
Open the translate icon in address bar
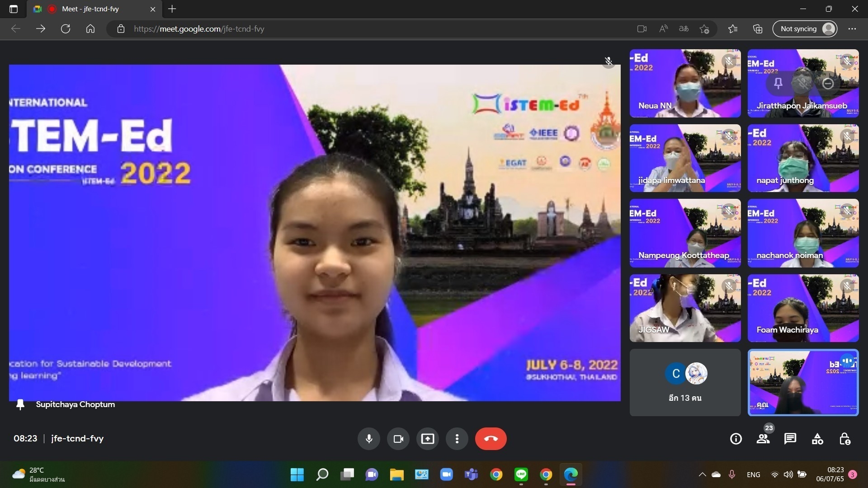pyautogui.click(x=684, y=29)
